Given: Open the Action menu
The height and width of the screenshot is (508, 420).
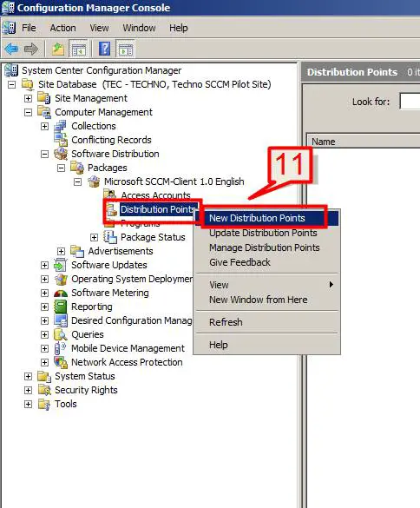Looking at the screenshot, I should click(62, 28).
